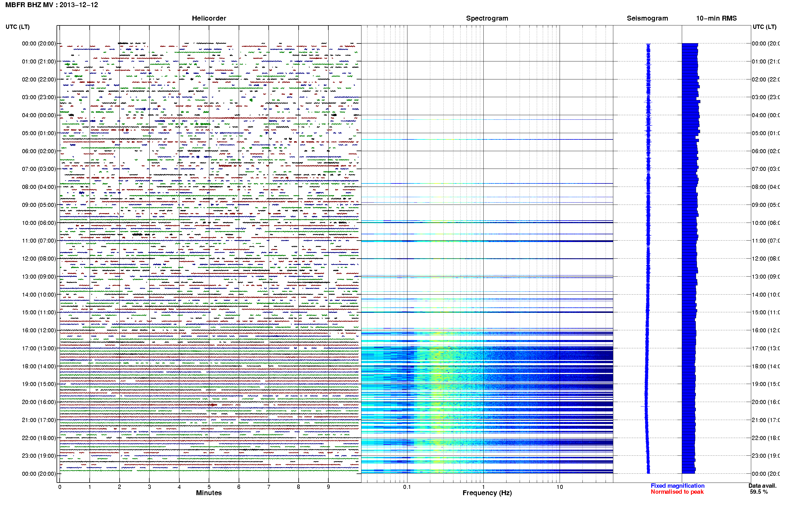Select the left-axis time label '01:00 (21:00)'
Image resolution: width=812 pixels, height=508 pixels.
39,61
